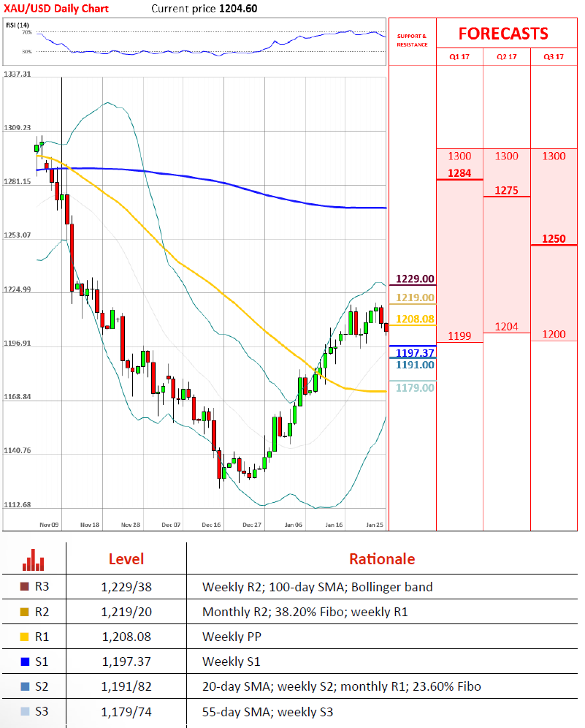
Task: Click the 1281.15 price axis label
Action: [18, 181]
